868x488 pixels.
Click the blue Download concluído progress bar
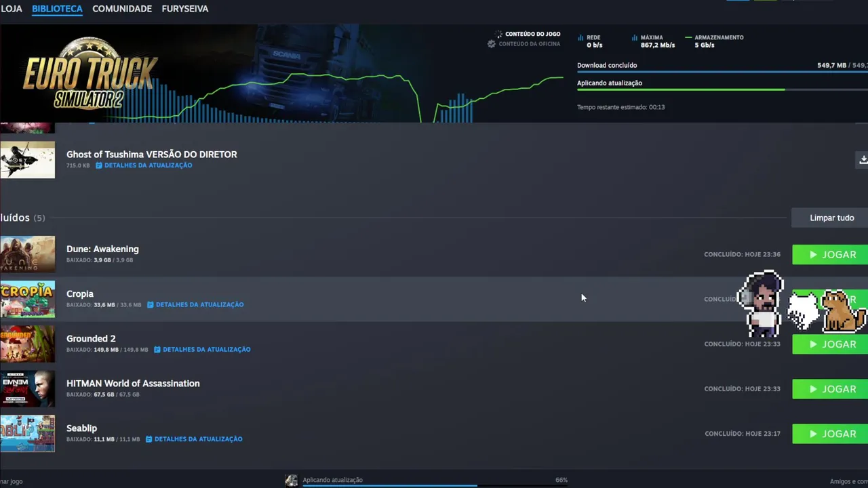pyautogui.click(x=722, y=72)
